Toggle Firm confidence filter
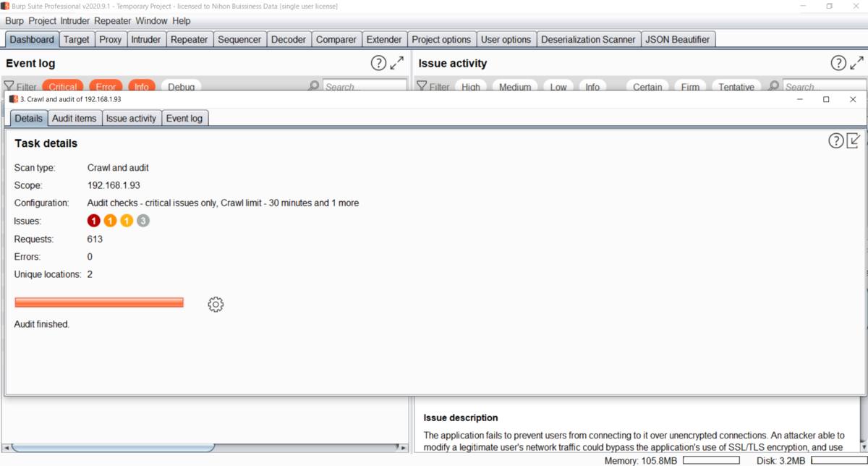Viewport: 868px width, 466px height. [x=690, y=86]
